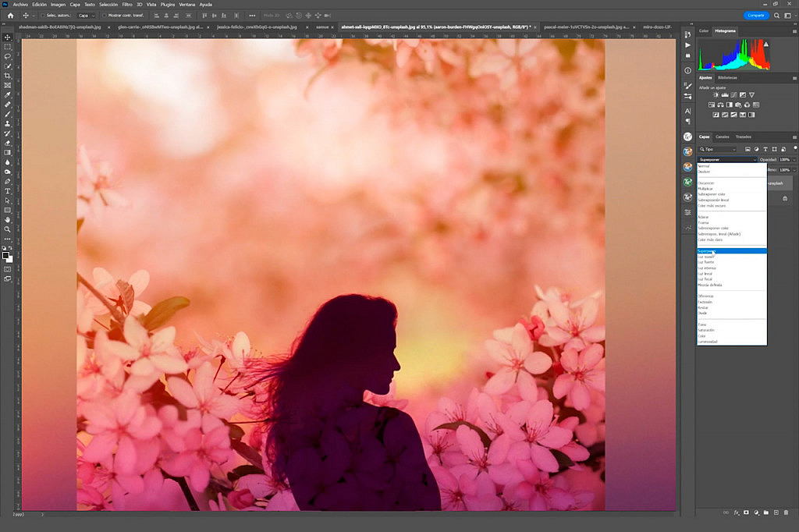Check Mostrar contr. transf. option
Image resolution: width=799 pixels, height=532 pixels.
click(x=104, y=16)
